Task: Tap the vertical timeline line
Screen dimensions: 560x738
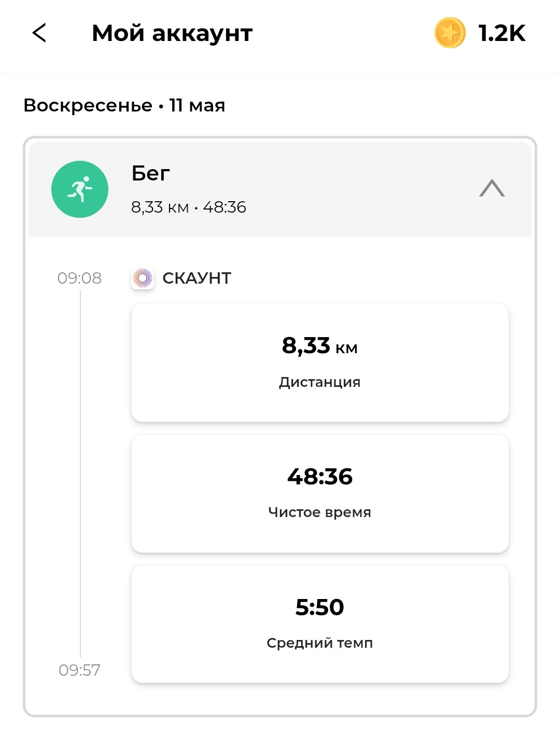Action: point(80,475)
